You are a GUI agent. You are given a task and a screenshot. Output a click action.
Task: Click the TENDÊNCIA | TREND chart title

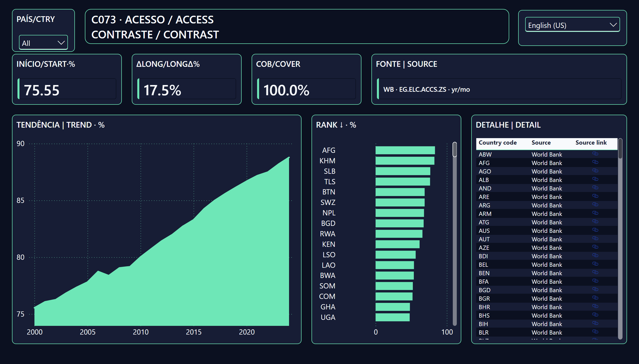point(61,125)
